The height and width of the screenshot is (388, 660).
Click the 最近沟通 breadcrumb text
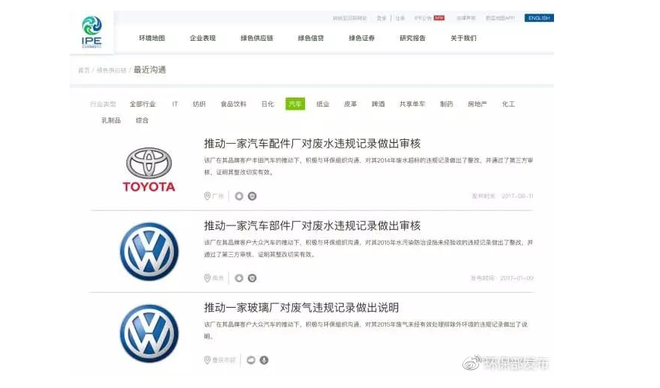(x=150, y=70)
